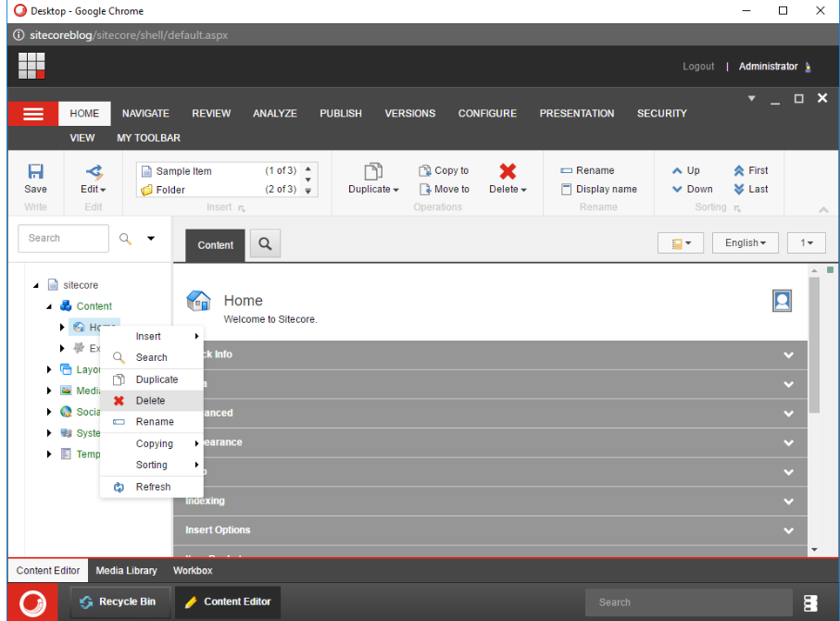
Task: Click the Recycle Bin taskbar button
Action: (x=120, y=602)
